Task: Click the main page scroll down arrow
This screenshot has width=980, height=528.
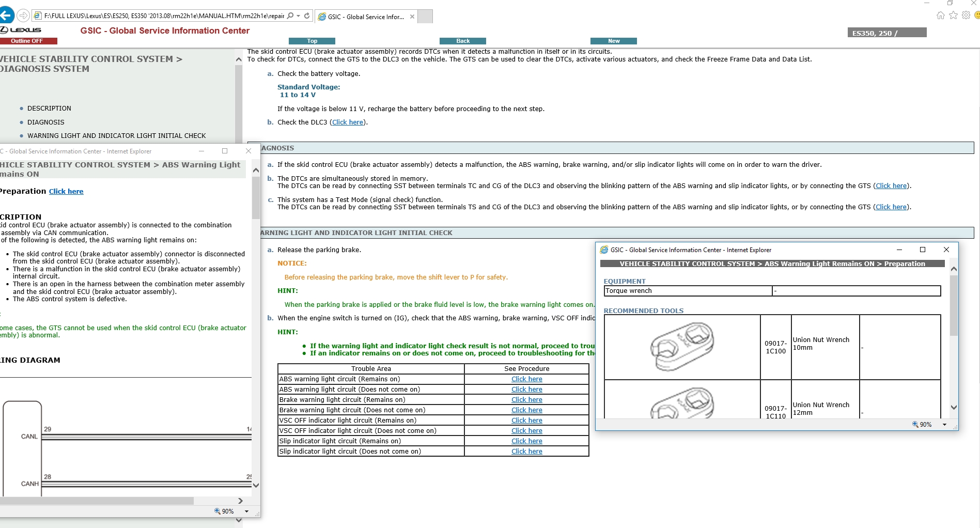Action: (x=239, y=520)
